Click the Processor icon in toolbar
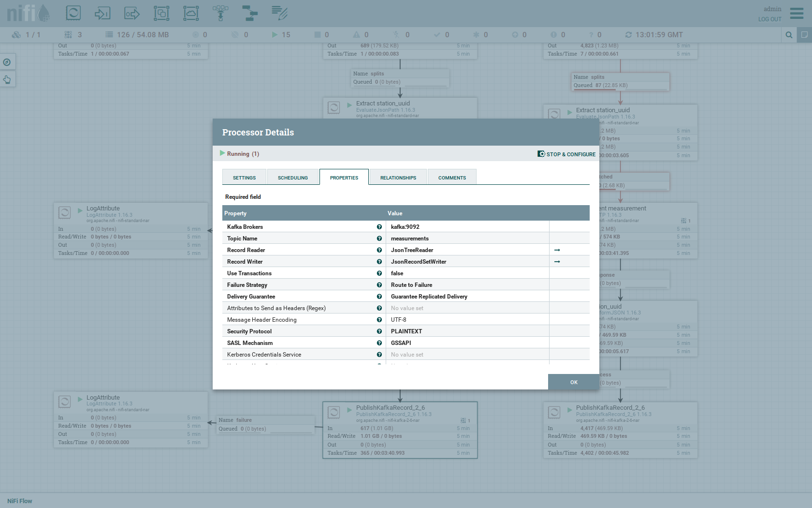The height and width of the screenshot is (508, 812). click(x=73, y=13)
